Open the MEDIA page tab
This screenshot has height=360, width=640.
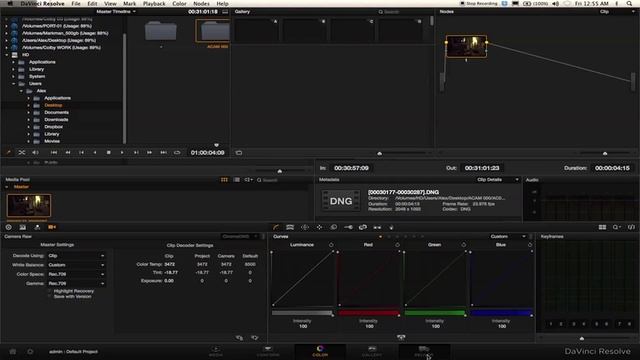tap(216, 351)
